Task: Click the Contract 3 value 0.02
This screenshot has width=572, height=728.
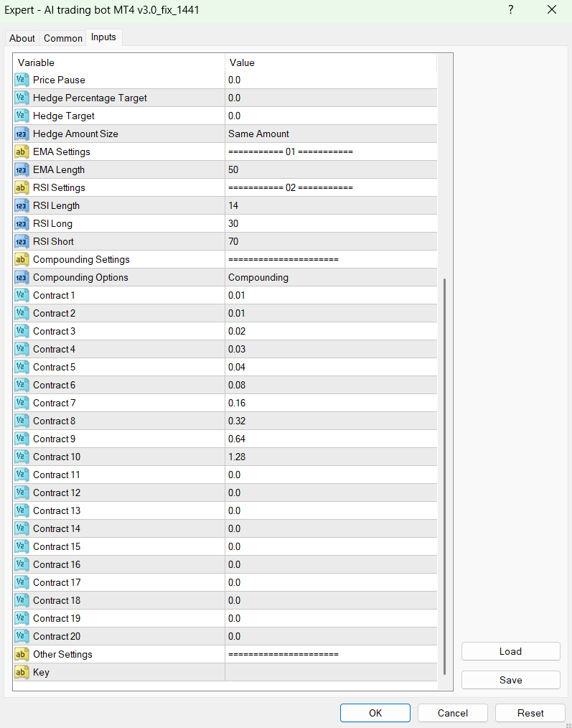Action: click(x=331, y=331)
